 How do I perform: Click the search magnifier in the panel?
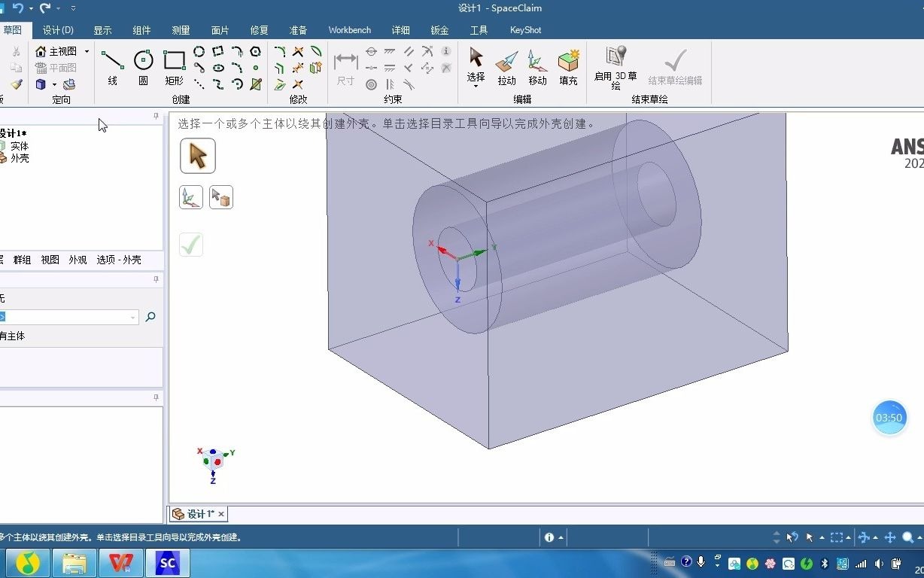pyautogui.click(x=150, y=317)
